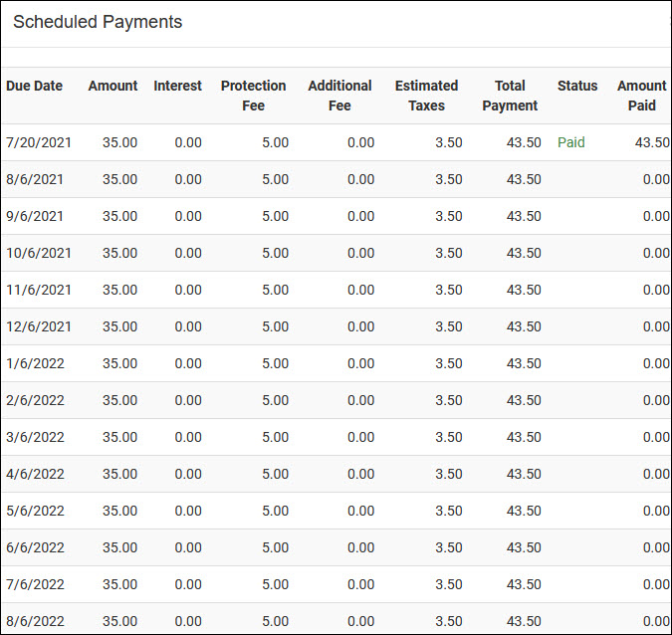Select the 3/6/2022 due date cell

pyautogui.click(x=35, y=437)
